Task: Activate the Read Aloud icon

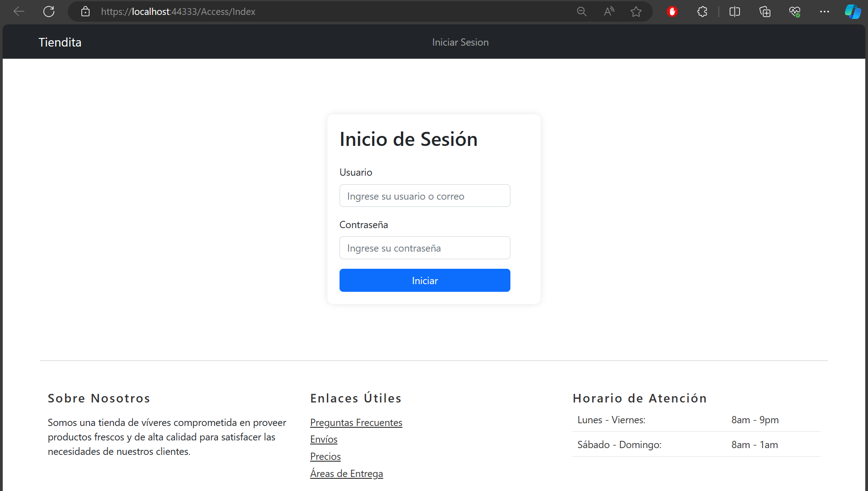Action: (609, 12)
